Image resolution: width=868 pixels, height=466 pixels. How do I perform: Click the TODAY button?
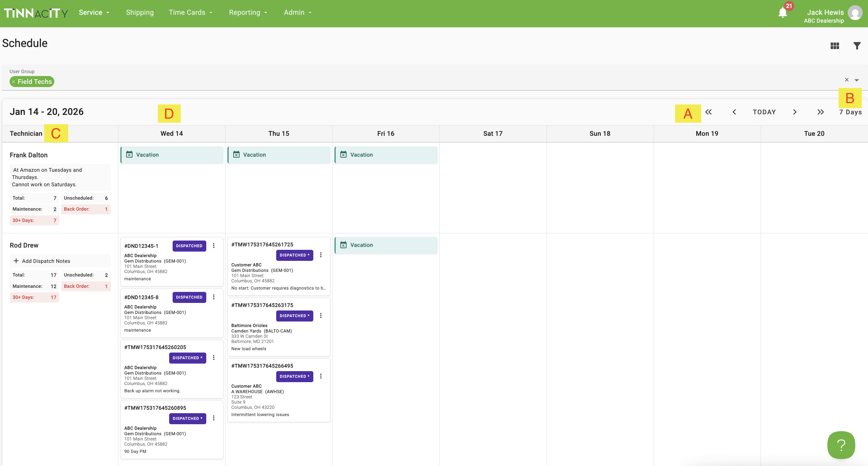764,112
